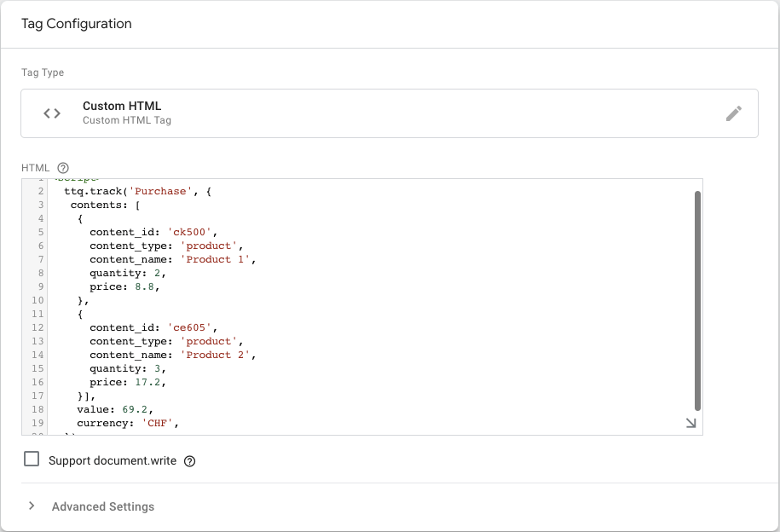Click the contents: [ line
Screen dimensions: 780x532
(106, 205)
